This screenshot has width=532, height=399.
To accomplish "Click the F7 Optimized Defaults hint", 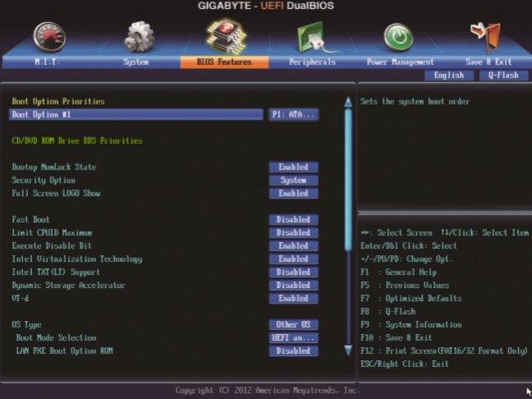I will pyautogui.click(x=411, y=299).
